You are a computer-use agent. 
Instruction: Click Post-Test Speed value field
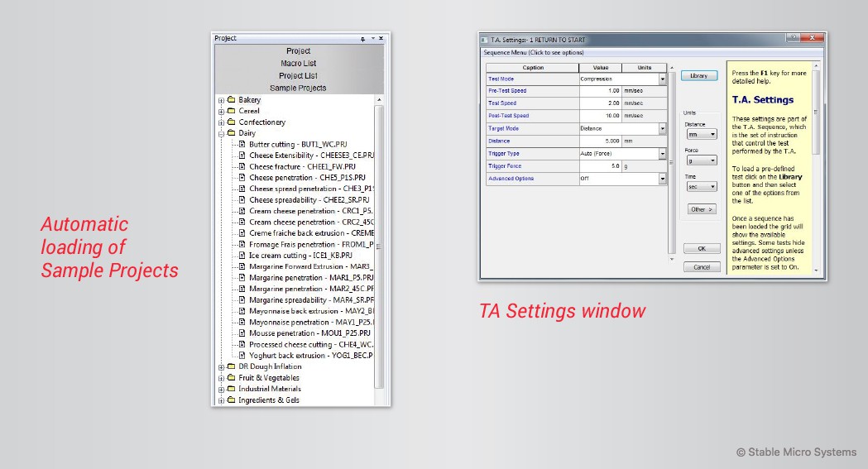pos(600,116)
